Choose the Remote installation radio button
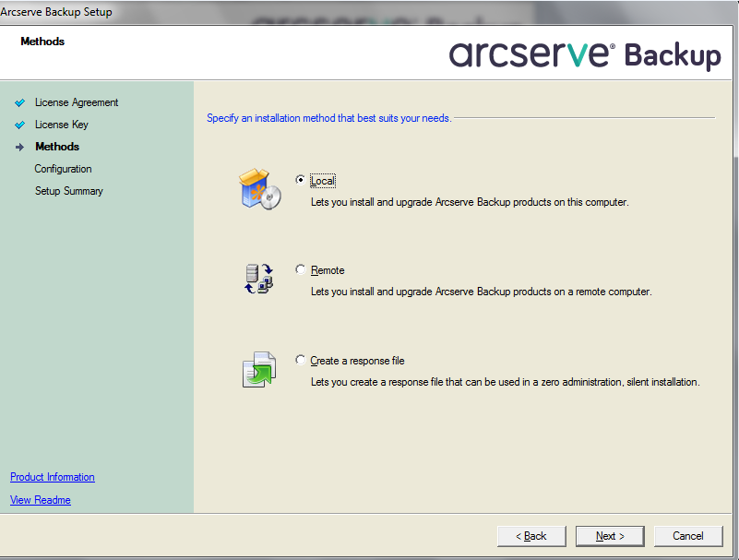The image size is (739, 560). (301, 270)
